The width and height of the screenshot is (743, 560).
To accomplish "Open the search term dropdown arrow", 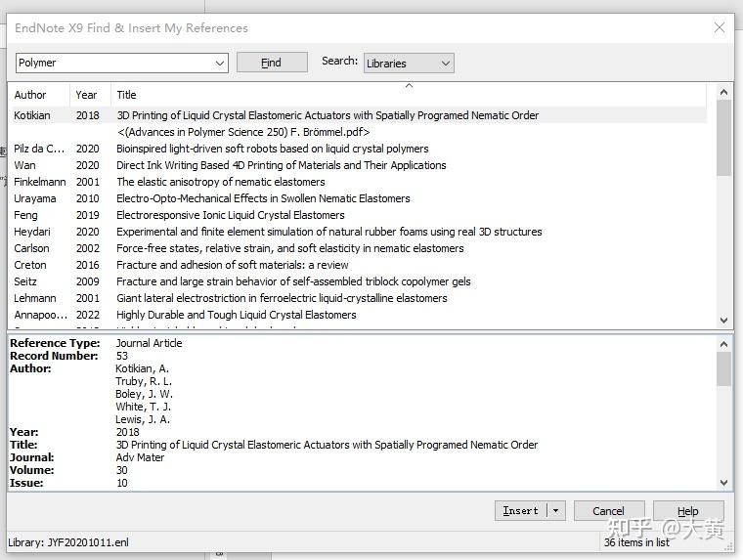I will click(x=219, y=63).
